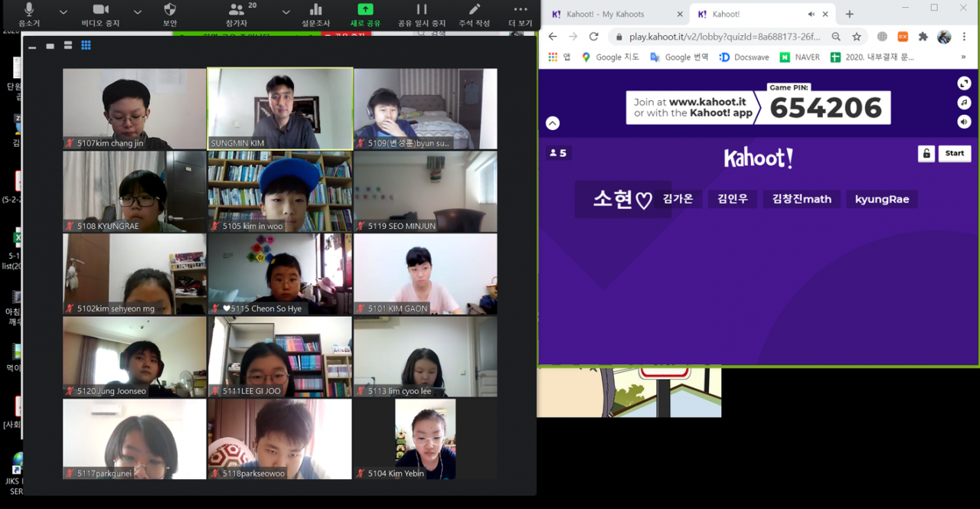Click the player nickname 김인우

733,199
